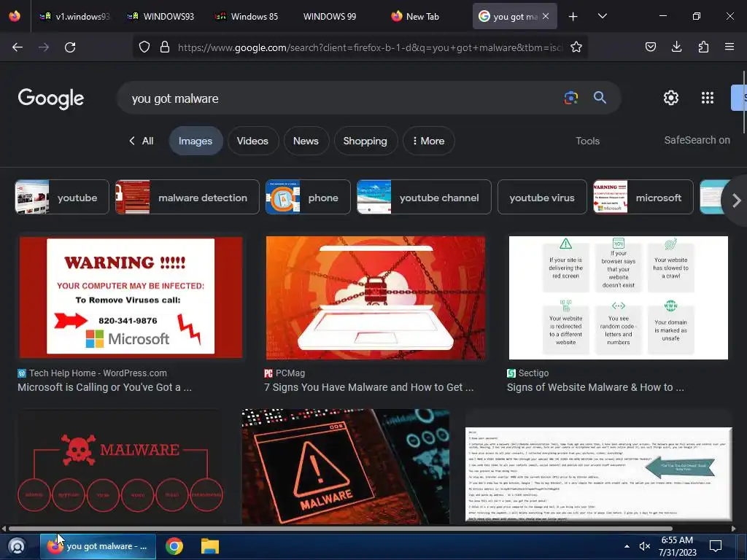
Task: Click the magnifier search icon in Google search box
Action: click(600, 98)
